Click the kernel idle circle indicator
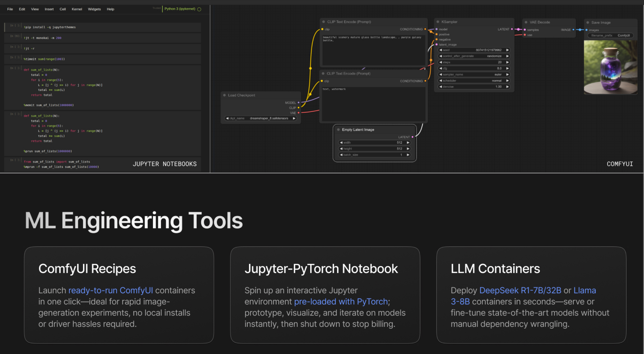 tap(199, 9)
